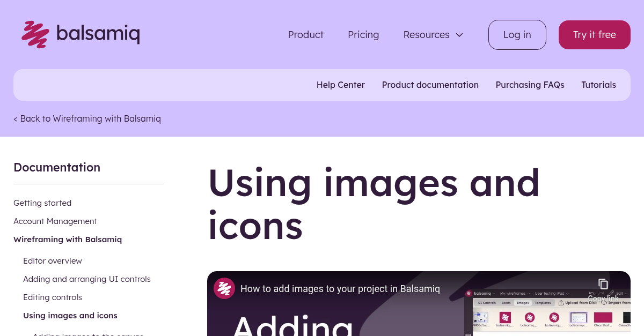
Task: Click the Using images and icons page heading
Action: 374,204
